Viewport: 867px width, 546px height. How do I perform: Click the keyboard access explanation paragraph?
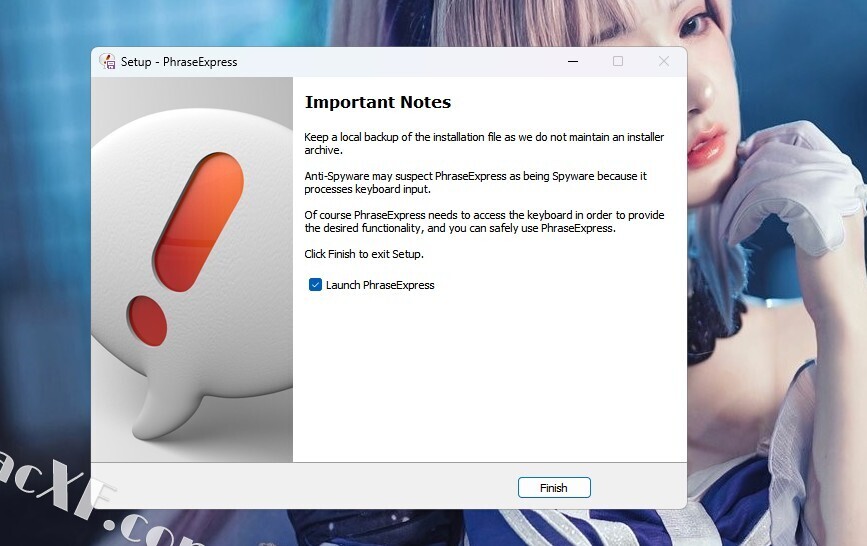(x=484, y=221)
